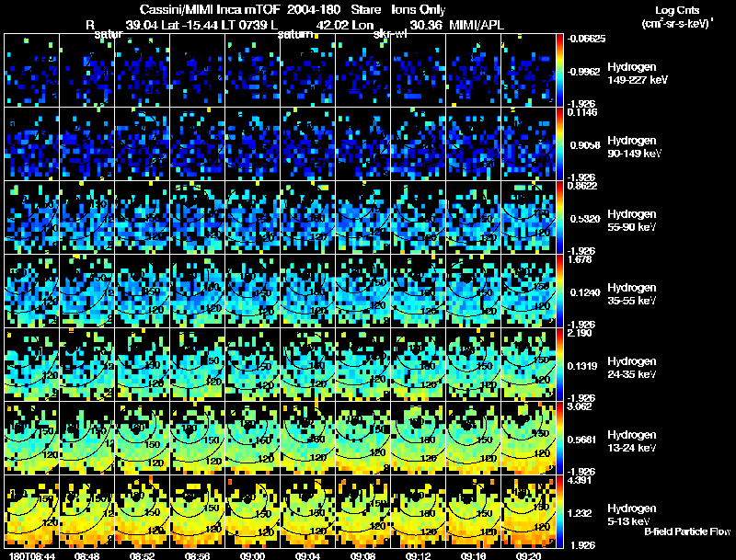736x560 pixels.
Task: Open the 5-13 keV image at 09:20
Action: (x=528, y=511)
